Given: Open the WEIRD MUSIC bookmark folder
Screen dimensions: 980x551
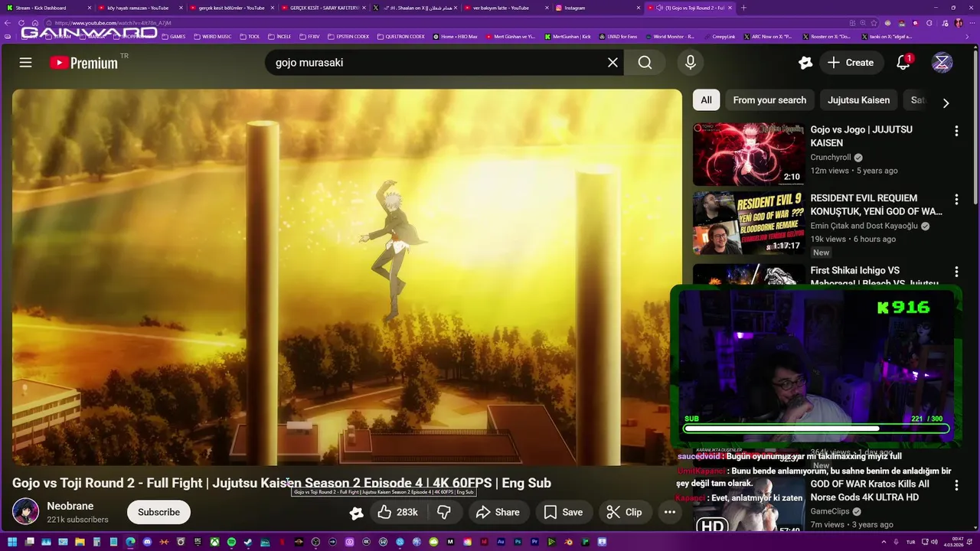Looking at the screenshot, I should tap(212, 36).
